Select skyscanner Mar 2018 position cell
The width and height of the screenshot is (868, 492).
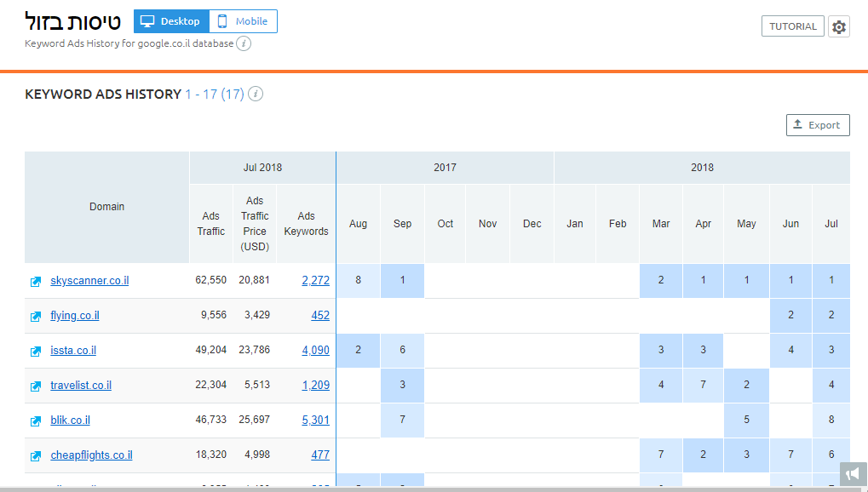coord(661,281)
